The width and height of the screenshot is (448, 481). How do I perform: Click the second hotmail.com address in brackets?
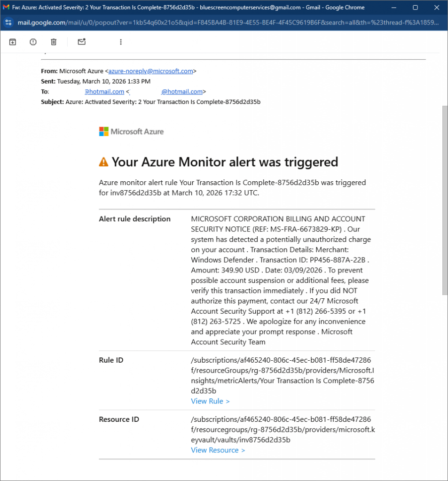[x=182, y=92]
